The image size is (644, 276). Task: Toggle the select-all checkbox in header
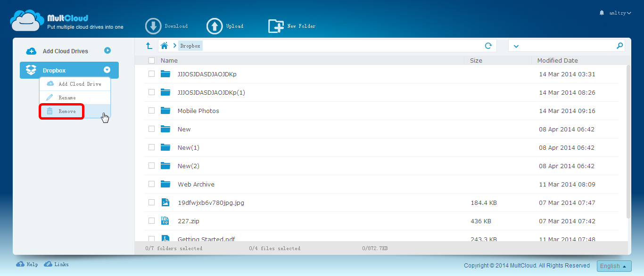tap(151, 60)
